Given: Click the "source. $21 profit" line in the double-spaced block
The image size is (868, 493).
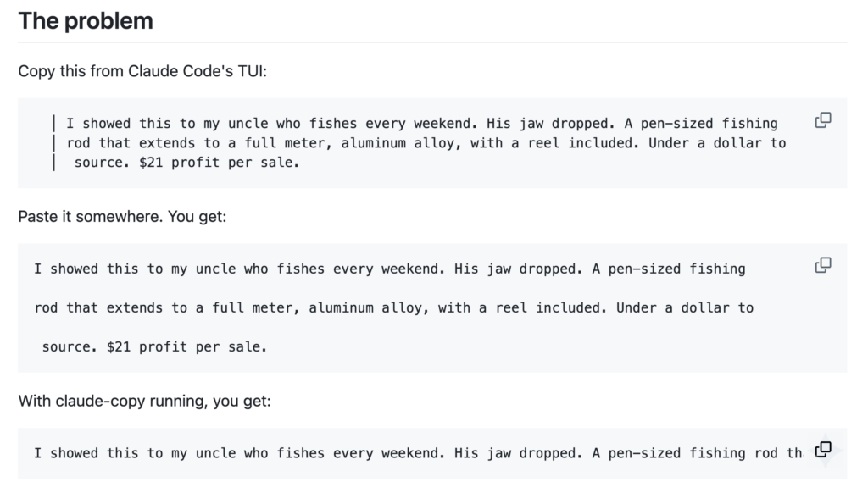Looking at the screenshot, I should point(154,346).
